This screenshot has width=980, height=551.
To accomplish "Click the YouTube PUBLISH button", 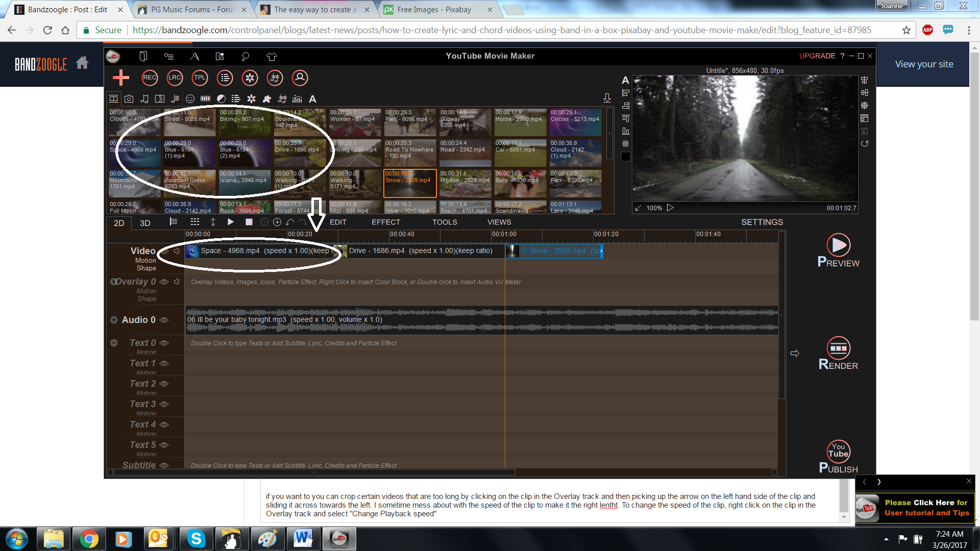I will coord(838,457).
